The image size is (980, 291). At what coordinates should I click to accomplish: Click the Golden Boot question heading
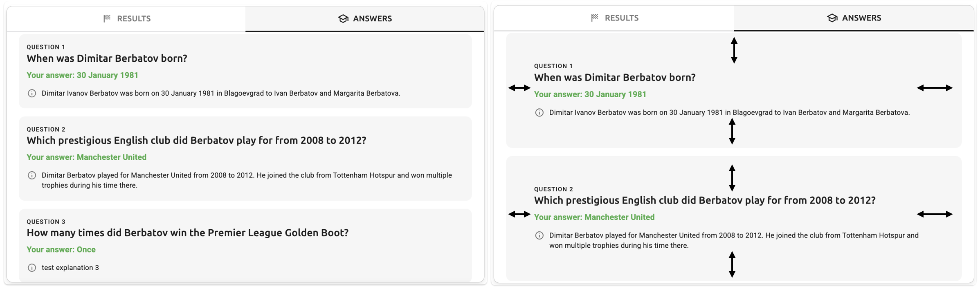[187, 233]
